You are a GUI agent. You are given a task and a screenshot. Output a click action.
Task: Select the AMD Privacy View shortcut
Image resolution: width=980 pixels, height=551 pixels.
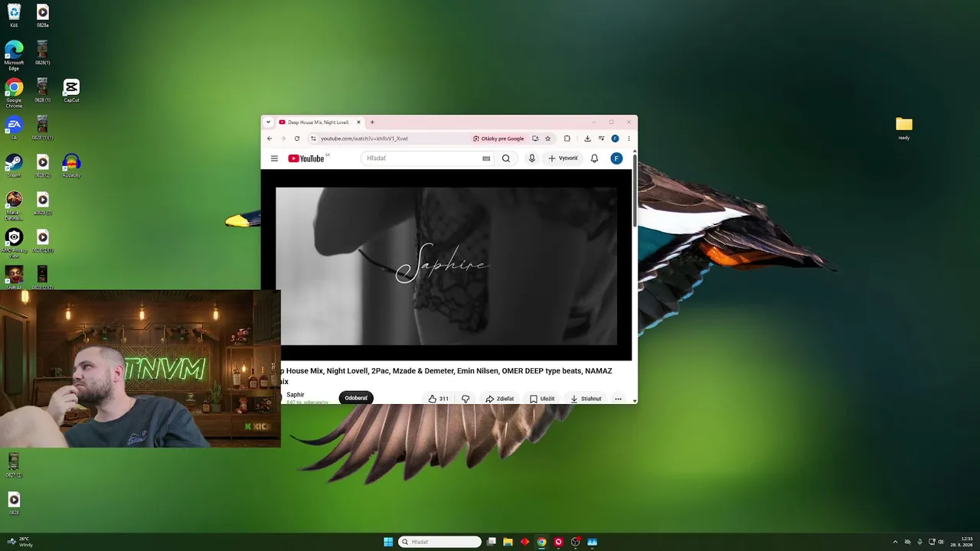pos(14,243)
